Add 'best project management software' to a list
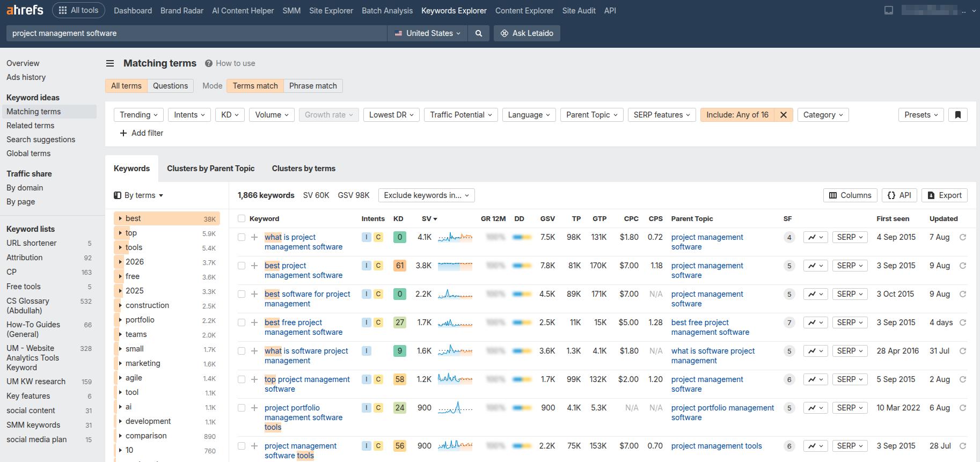Viewport: 980px width, 462px height. point(254,266)
